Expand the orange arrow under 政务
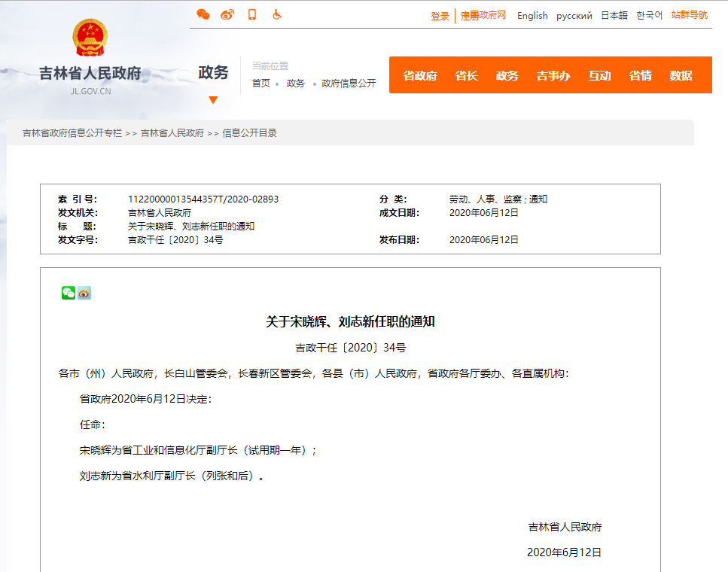728x572 pixels. tap(213, 100)
